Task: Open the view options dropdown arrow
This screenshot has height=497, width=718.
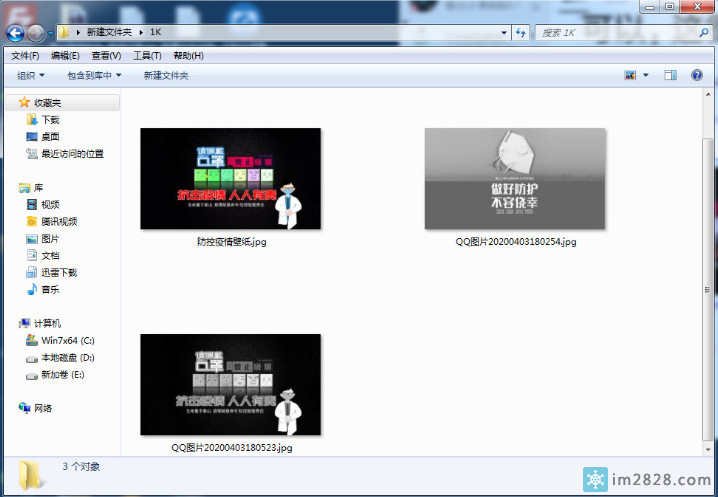Action: [645, 75]
